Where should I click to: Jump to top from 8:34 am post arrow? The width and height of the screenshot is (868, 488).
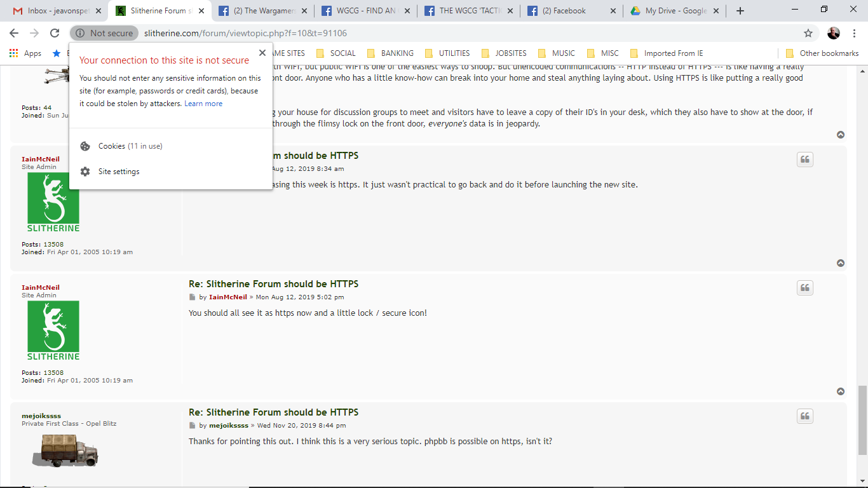(x=841, y=263)
